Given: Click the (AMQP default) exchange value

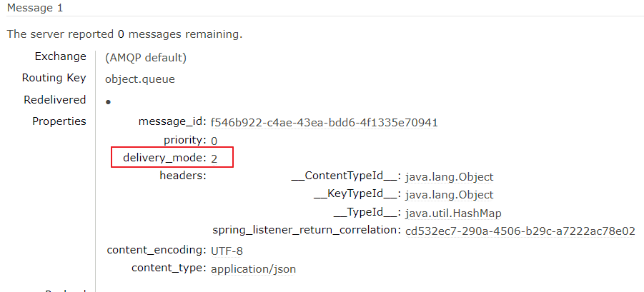Looking at the screenshot, I should (x=146, y=57).
